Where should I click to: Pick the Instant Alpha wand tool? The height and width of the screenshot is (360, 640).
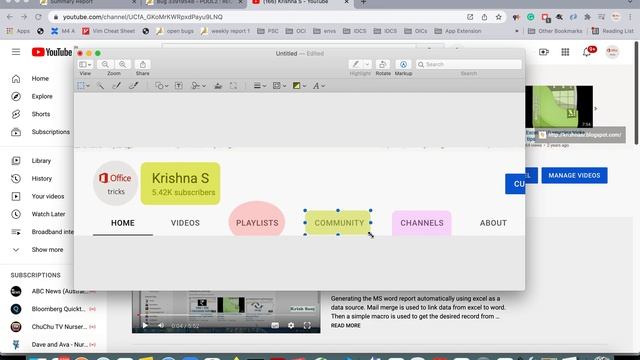pos(100,86)
